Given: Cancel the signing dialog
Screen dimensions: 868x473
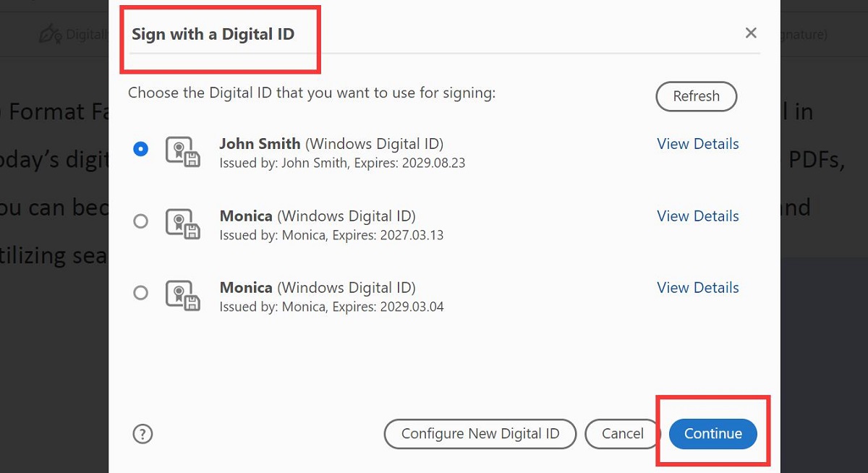Looking at the screenshot, I should tap(622, 434).
